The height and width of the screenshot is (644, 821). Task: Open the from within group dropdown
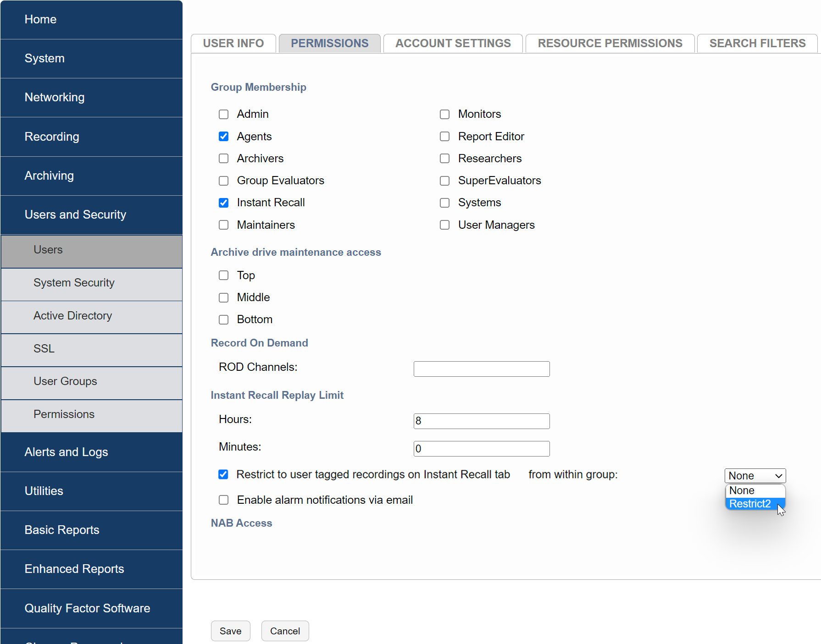tap(754, 476)
